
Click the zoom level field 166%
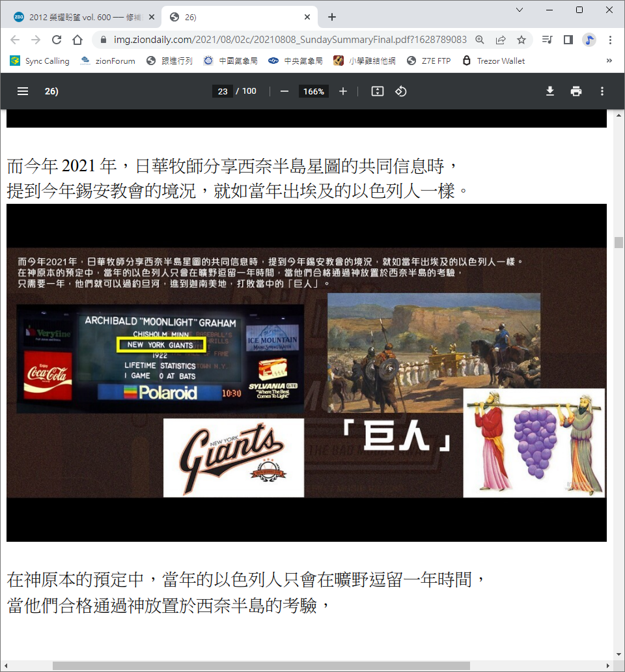coord(314,91)
